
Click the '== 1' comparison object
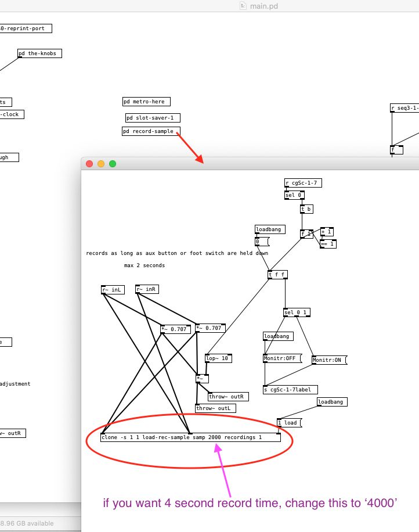[328, 243]
